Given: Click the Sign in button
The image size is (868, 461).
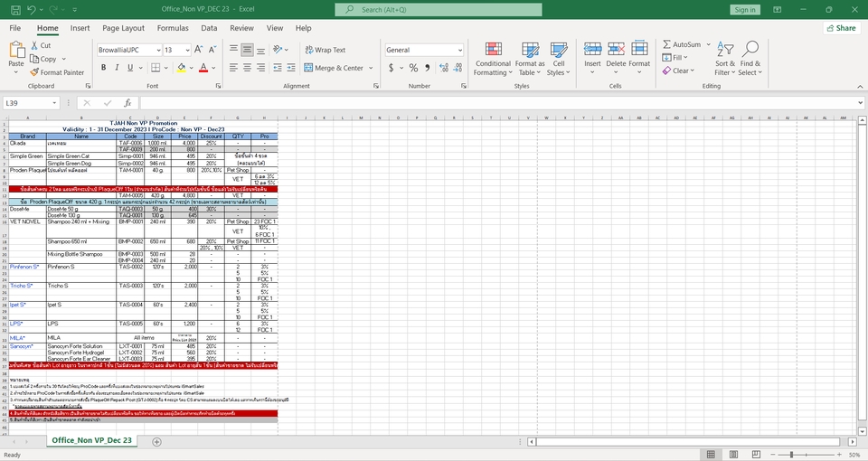Looking at the screenshot, I should tap(745, 9).
